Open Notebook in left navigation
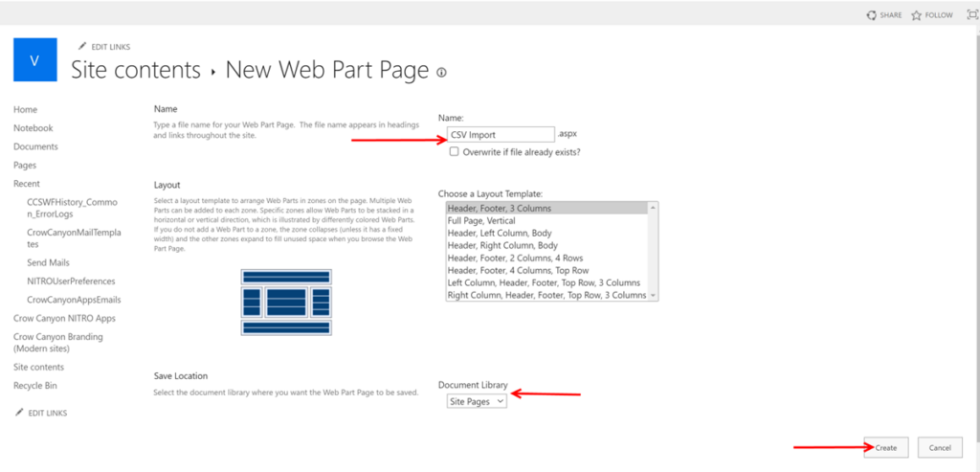Viewport: 980px width, 472px height. 33,128
